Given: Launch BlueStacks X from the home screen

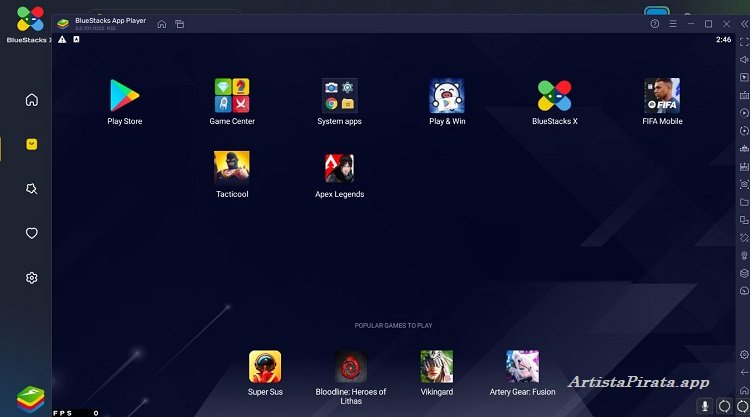Looking at the screenshot, I should click(554, 96).
